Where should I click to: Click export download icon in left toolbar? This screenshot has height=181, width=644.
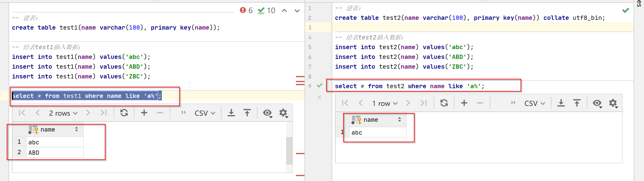click(231, 113)
